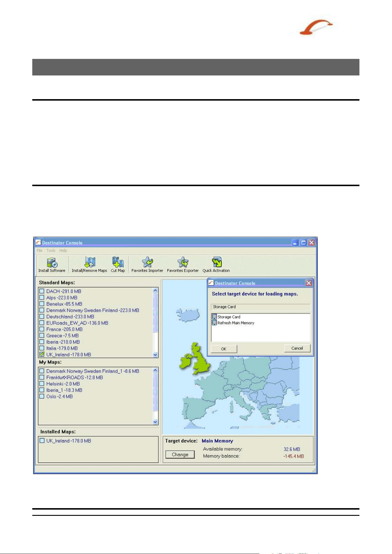The height and width of the screenshot is (554, 392).
Task: Enable the Alps -223.0 MB map checkbox
Action: coord(42,297)
